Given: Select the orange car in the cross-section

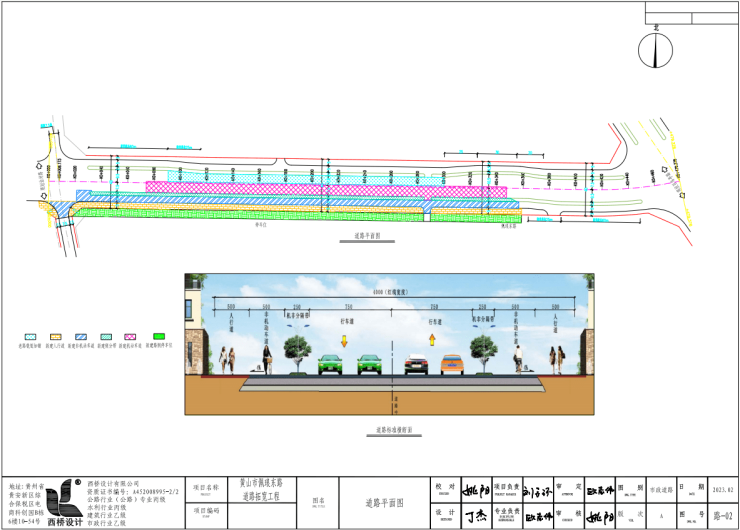Looking at the screenshot, I should 453,364.
